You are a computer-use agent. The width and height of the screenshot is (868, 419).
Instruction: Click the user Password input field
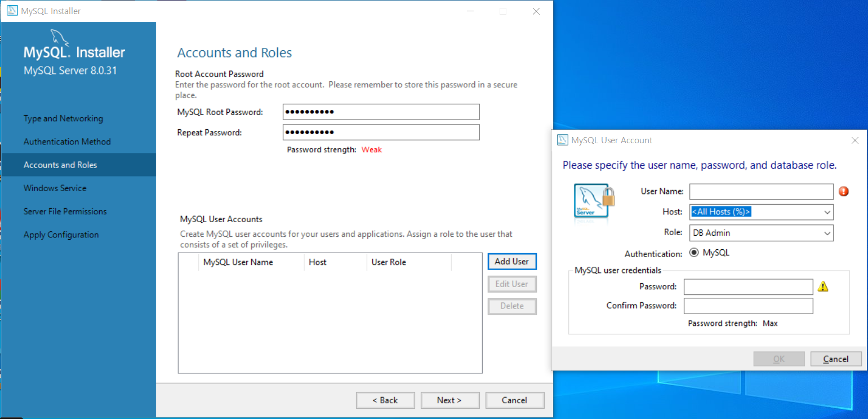pyautogui.click(x=749, y=287)
